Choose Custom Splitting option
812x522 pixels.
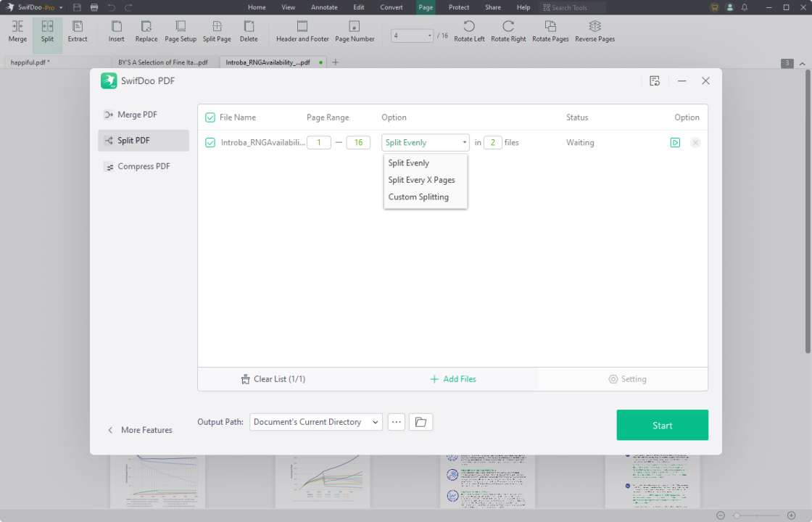[x=426, y=196]
